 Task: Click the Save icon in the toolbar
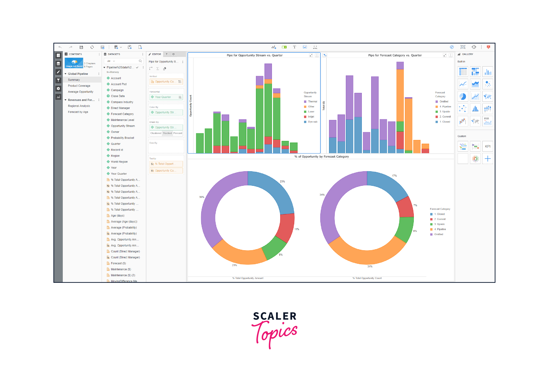(x=81, y=47)
